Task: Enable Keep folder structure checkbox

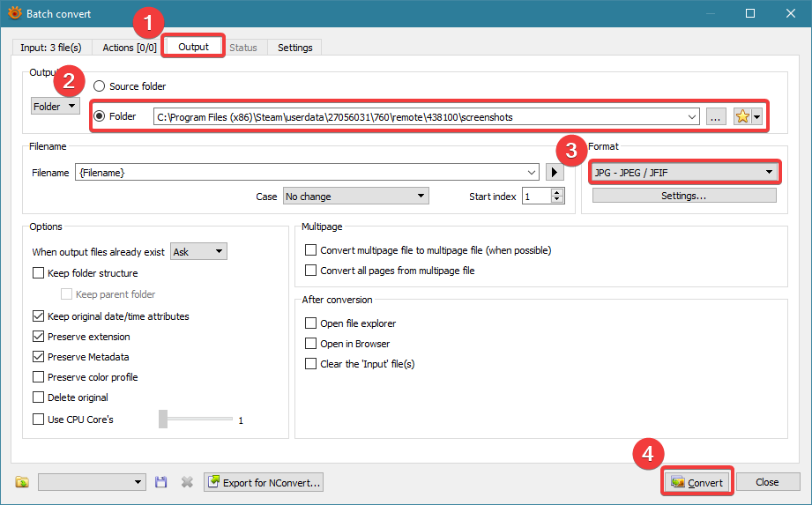Action: (x=38, y=272)
